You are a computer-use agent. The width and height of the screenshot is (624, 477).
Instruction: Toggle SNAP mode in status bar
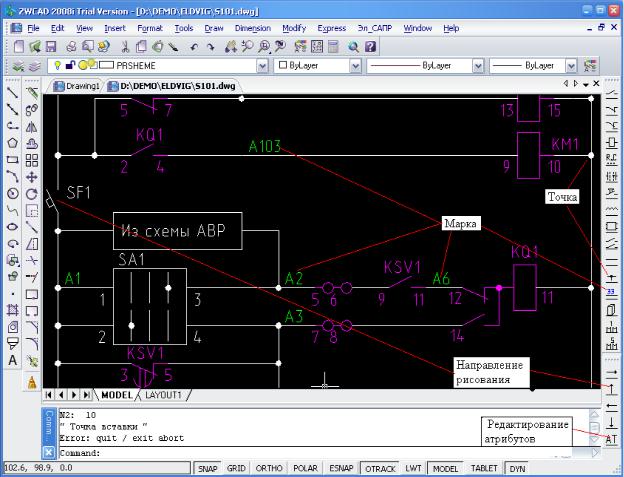[207, 468]
